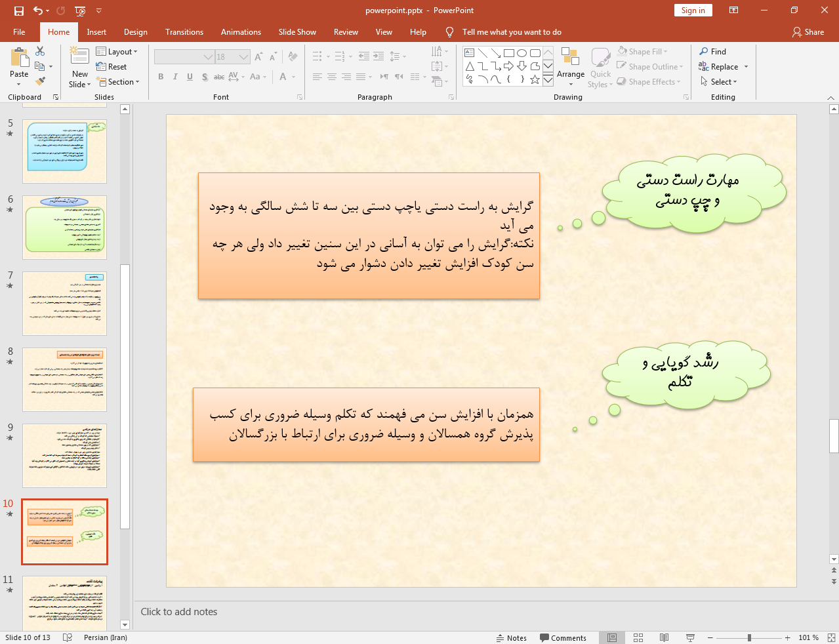Click the Copy icon
The width and height of the screenshot is (839, 644).
coord(40,66)
